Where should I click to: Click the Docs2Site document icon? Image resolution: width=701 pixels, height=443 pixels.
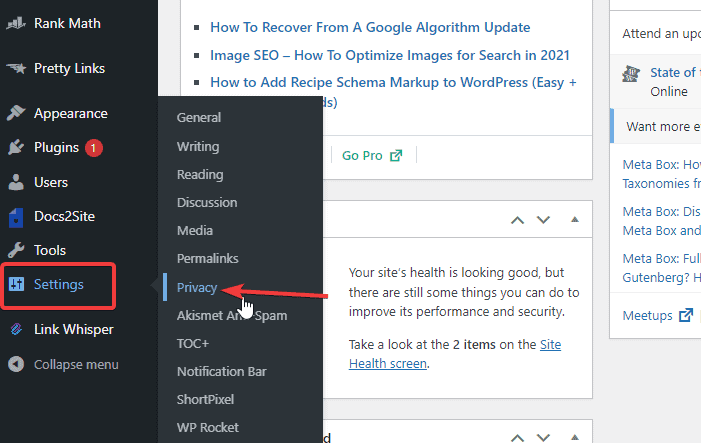point(16,217)
